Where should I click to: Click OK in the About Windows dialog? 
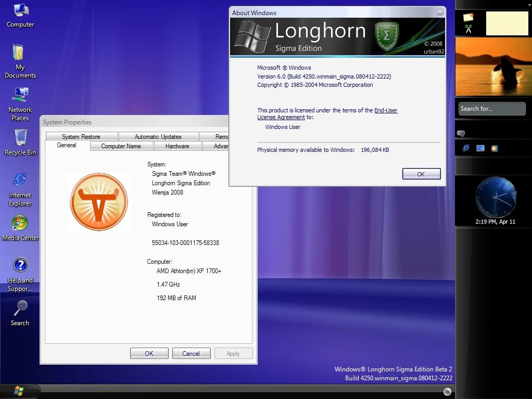point(422,174)
